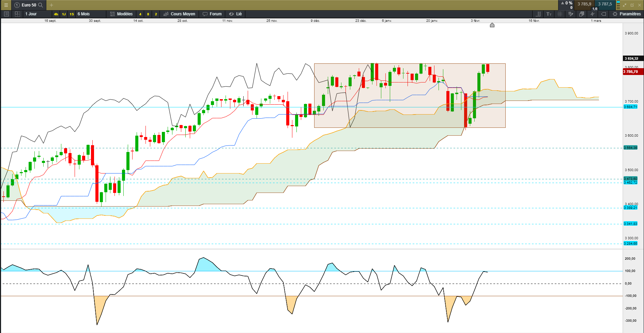Image resolution: width=644 pixels, height=333 pixels.
Task: Open the 1 Jour interval dropdown
Action: (37, 14)
